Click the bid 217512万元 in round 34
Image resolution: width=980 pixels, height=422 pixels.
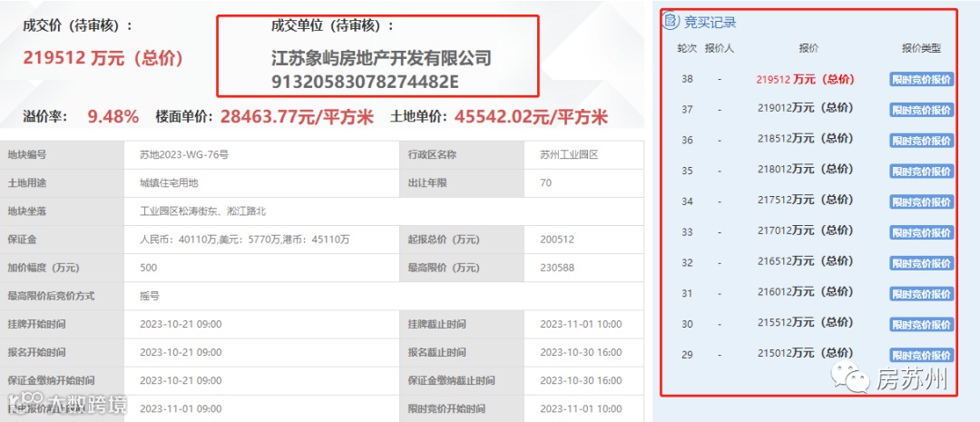(x=805, y=201)
